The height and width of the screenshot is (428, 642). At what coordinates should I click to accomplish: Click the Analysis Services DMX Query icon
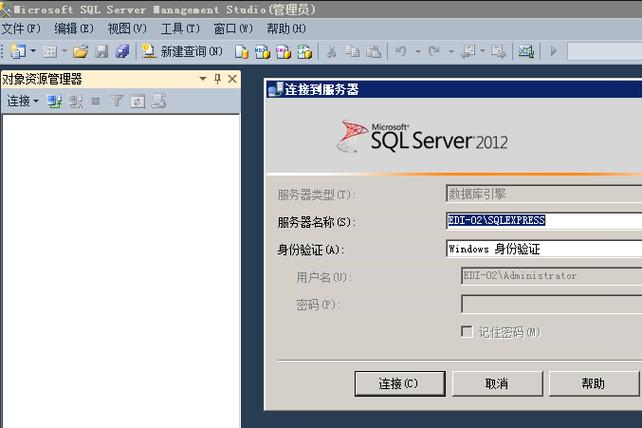[x=283, y=52]
